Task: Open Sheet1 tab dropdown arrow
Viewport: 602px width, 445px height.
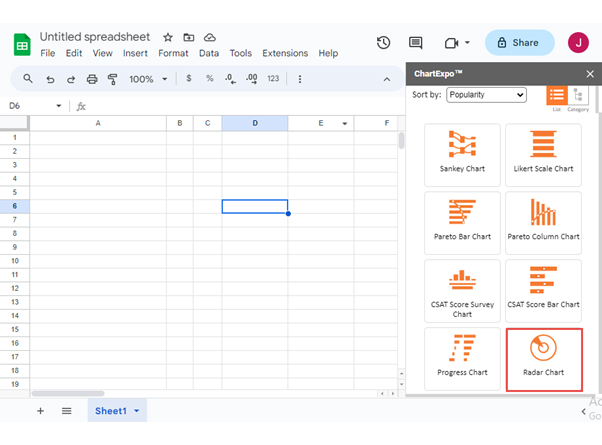Action: (x=137, y=411)
